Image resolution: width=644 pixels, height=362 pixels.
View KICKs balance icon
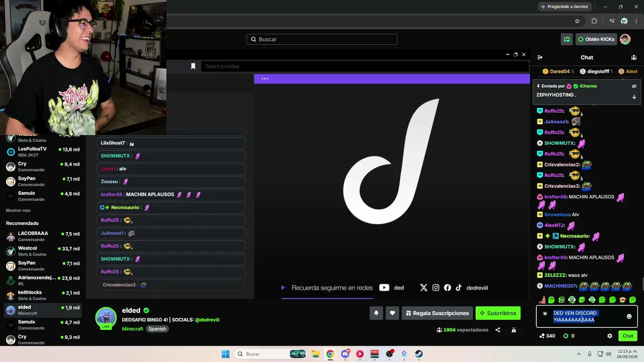pos(566,336)
